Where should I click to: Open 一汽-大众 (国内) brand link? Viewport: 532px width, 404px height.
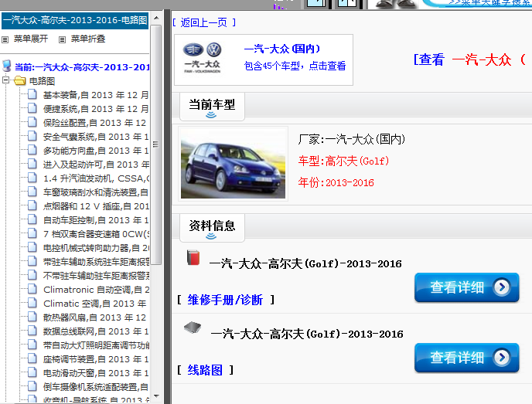pyautogui.click(x=282, y=49)
